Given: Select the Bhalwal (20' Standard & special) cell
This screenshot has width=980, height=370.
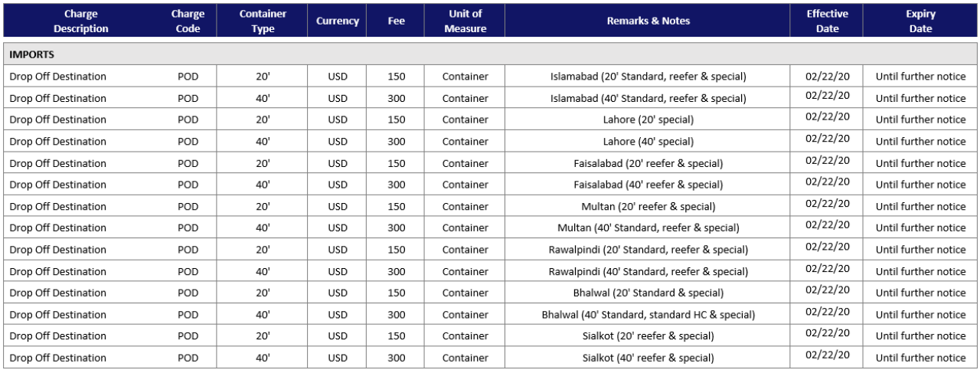Looking at the screenshot, I should pos(648,293).
